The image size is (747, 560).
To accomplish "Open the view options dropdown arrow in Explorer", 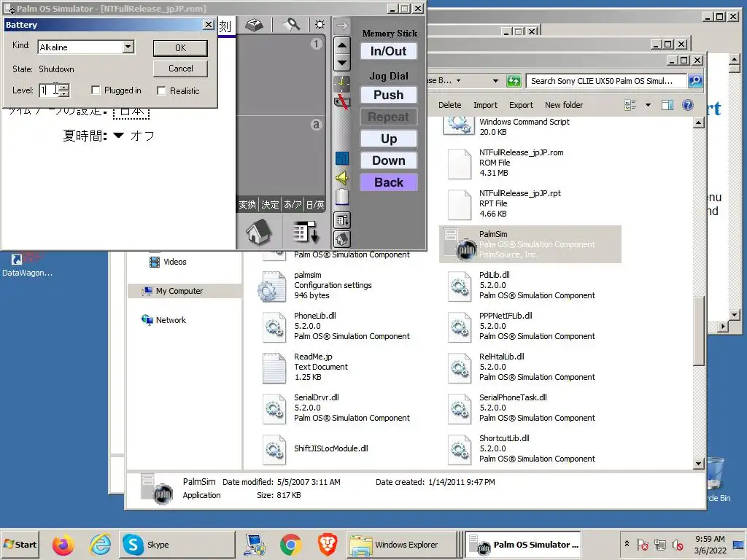I will [x=648, y=105].
